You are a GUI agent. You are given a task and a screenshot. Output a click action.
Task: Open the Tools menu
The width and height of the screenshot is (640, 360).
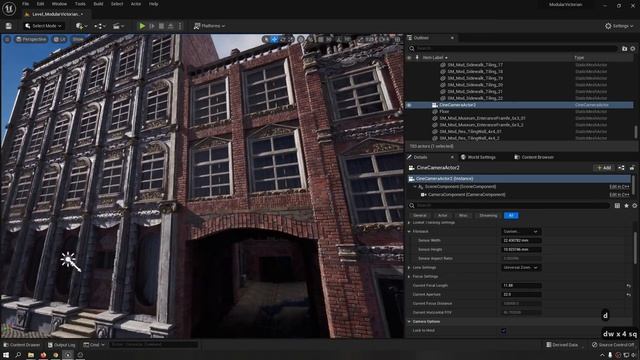pos(80,4)
